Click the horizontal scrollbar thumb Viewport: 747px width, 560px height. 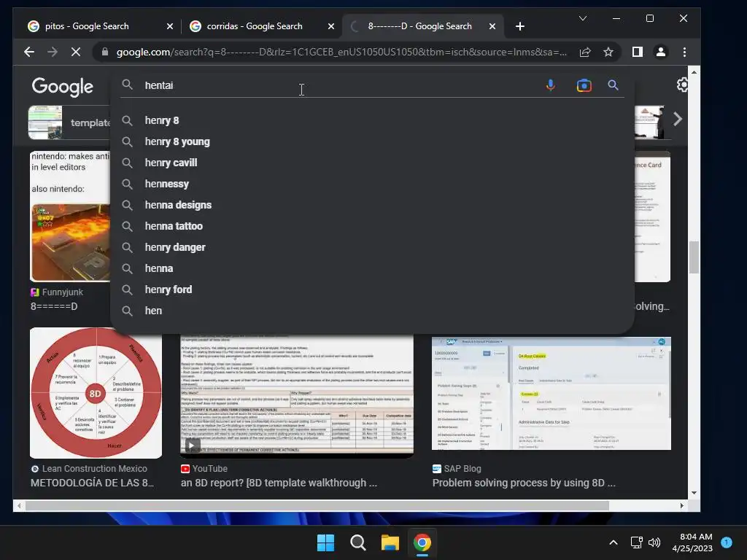coord(317,506)
